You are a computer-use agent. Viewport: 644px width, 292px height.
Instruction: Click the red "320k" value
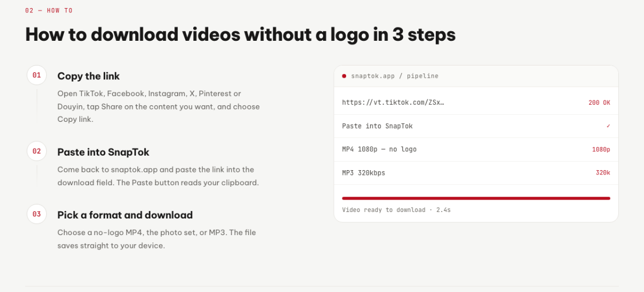point(603,173)
